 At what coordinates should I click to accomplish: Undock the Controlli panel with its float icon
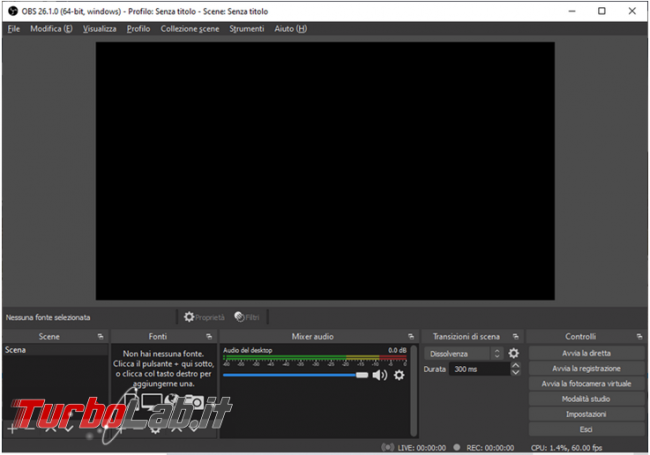[639, 336]
